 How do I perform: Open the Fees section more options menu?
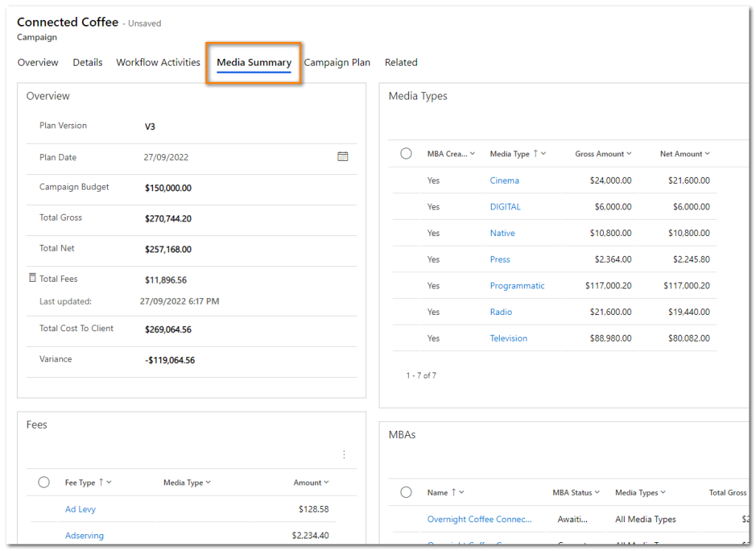tap(343, 454)
